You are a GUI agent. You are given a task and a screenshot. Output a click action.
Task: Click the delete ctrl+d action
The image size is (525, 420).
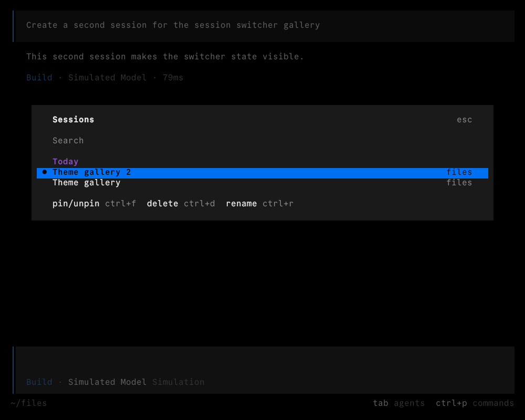coord(181,204)
